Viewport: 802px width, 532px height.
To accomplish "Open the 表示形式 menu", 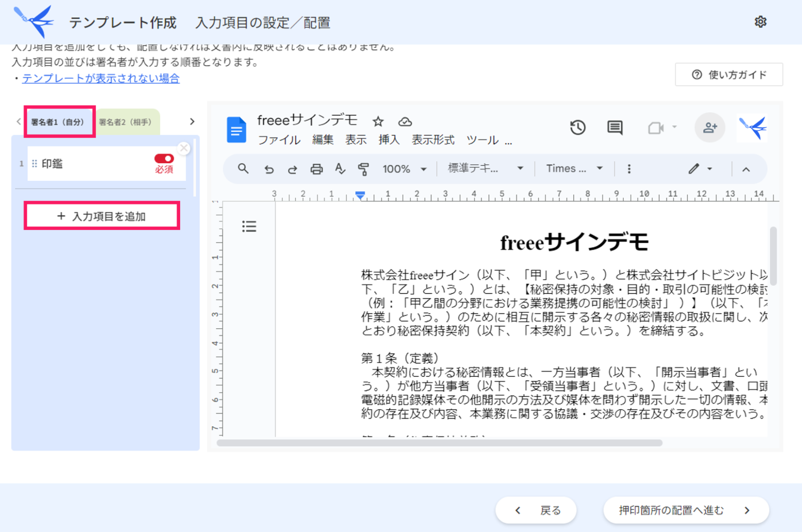I will click(433, 140).
